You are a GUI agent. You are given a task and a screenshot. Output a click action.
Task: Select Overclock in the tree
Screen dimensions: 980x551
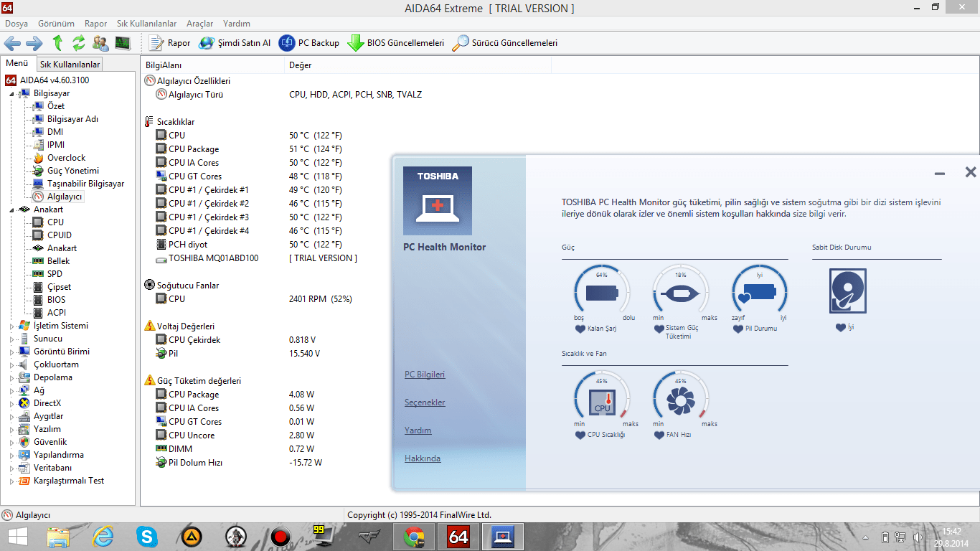coord(66,158)
